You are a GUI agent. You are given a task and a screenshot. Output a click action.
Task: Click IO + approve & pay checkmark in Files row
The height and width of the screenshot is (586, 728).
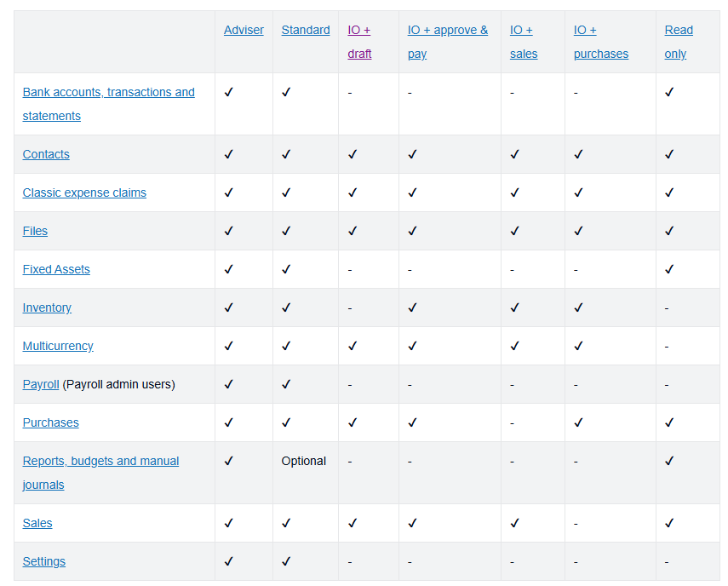(412, 231)
